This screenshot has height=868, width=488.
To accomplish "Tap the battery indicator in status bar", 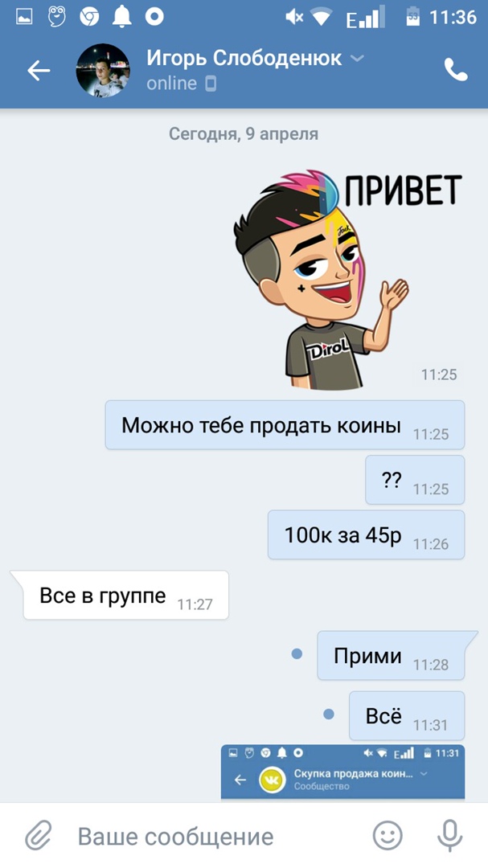I will [413, 17].
